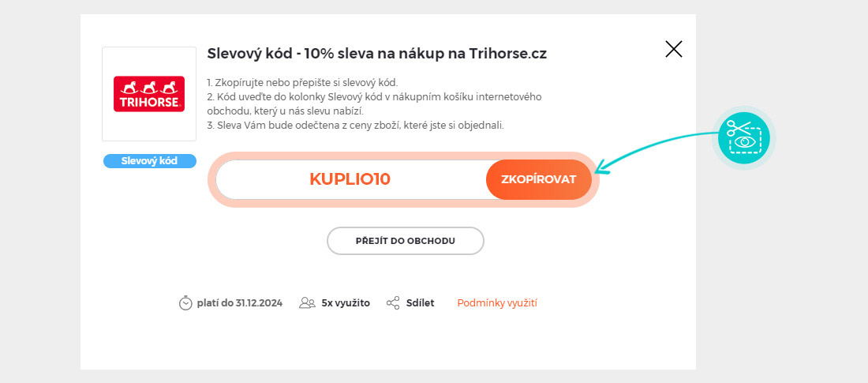Open the Sdílet share link
Viewport: 868px width, 383px height.
coord(420,303)
